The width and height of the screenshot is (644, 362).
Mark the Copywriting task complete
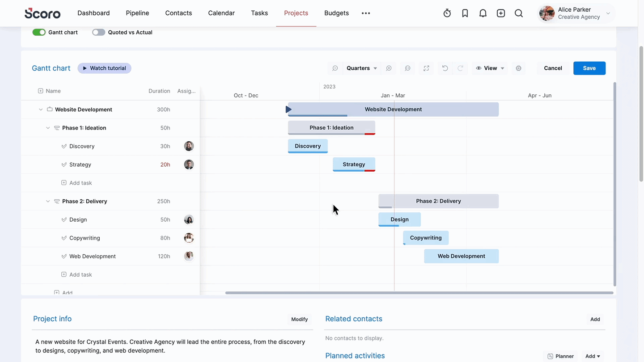[x=64, y=238]
